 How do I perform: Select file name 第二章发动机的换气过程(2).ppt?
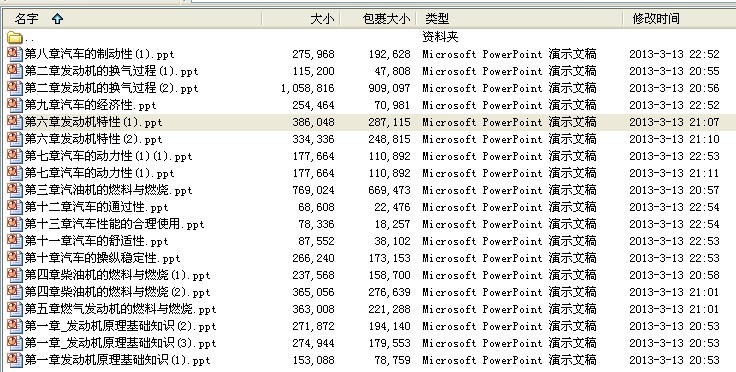tap(112, 88)
